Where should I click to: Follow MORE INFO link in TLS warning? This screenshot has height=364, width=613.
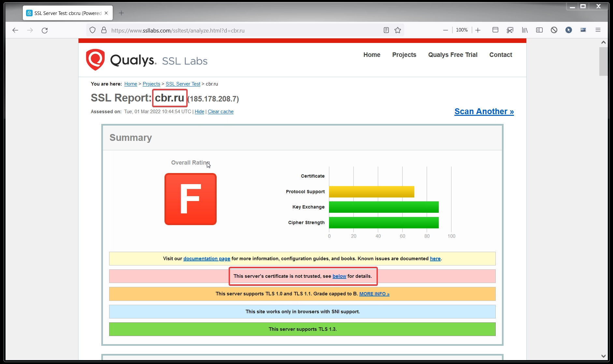point(374,294)
